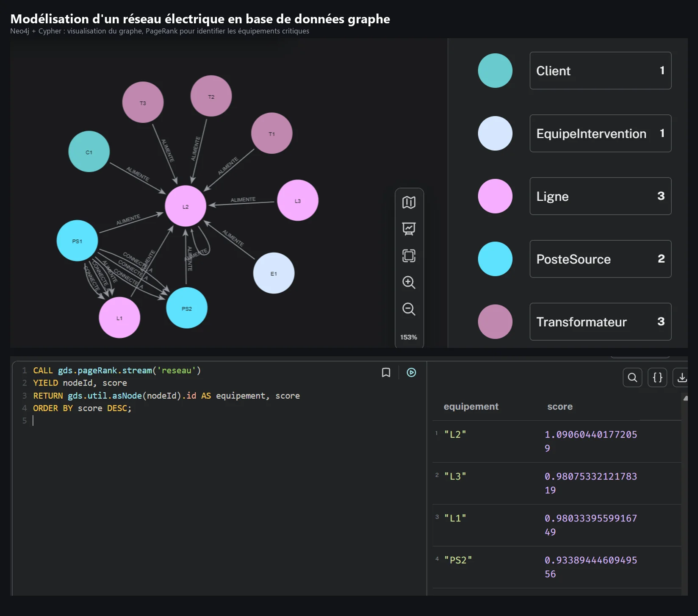The height and width of the screenshot is (616, 698).
Task: Click the "L2" result cell
Action: [455, 435]
